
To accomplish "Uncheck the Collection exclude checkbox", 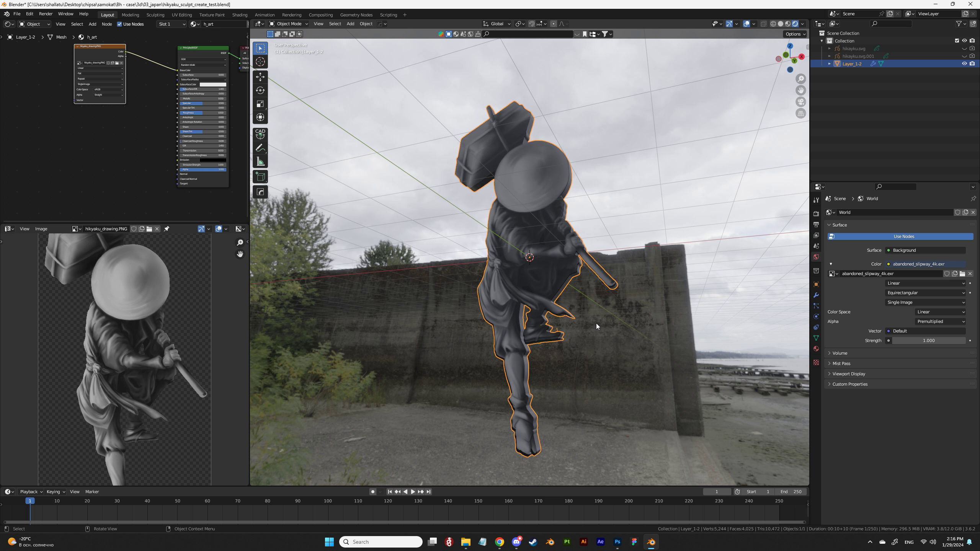I will 957,41.
